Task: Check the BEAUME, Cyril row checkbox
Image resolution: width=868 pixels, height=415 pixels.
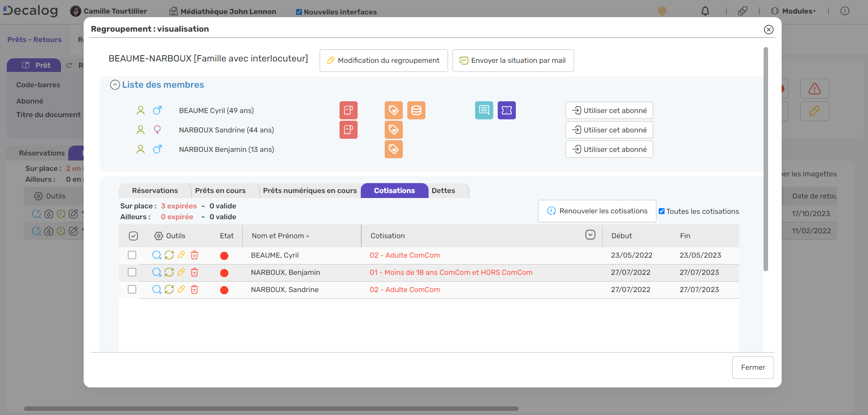Action: (x=132, y=255)
